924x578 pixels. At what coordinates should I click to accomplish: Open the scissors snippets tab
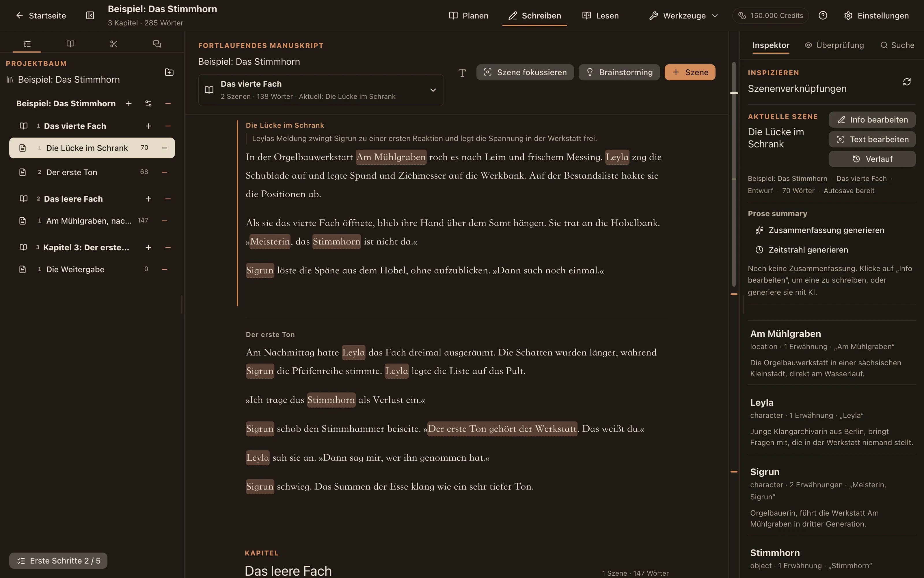113,44
